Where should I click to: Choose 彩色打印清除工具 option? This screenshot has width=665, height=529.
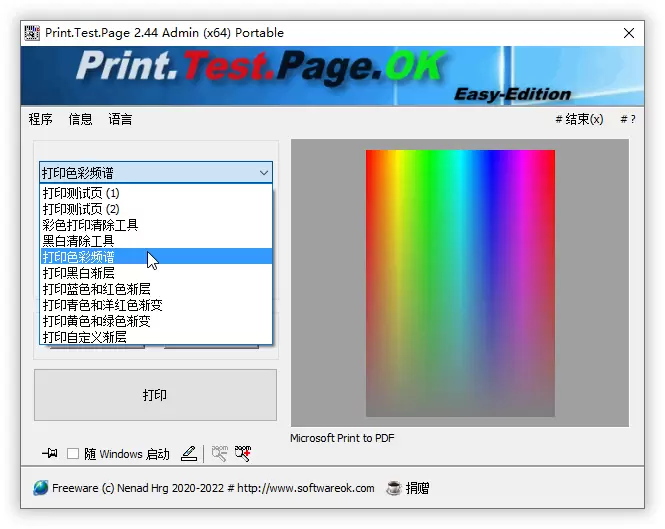pos(156,225)
